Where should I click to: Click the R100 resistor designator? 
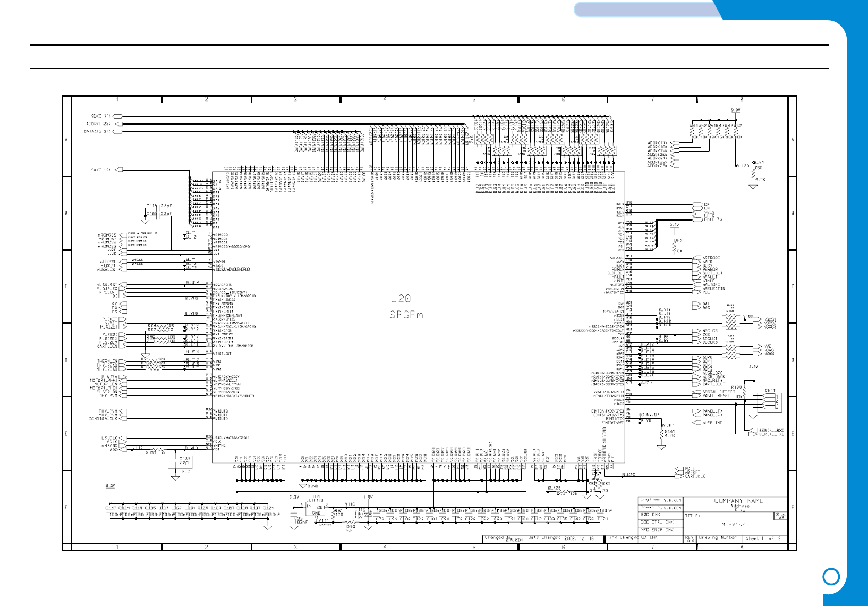tap(736, 388)
